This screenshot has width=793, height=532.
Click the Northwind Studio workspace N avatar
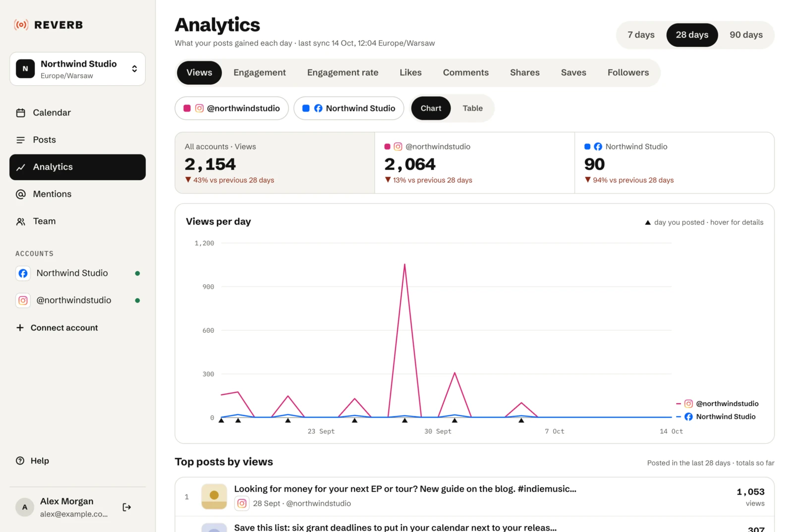(x=25, y=69)
